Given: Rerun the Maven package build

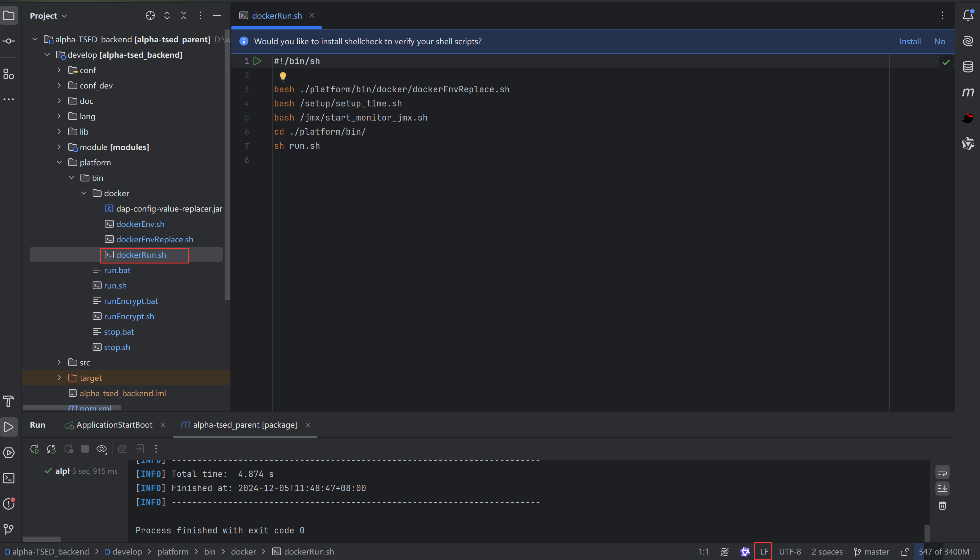Looking at the screenshot, I should click(35, 449).
